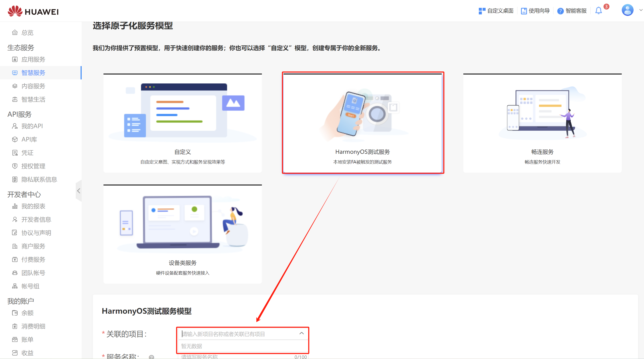
Task: Click the 使用向导 text link
Action: pos(539,11)
